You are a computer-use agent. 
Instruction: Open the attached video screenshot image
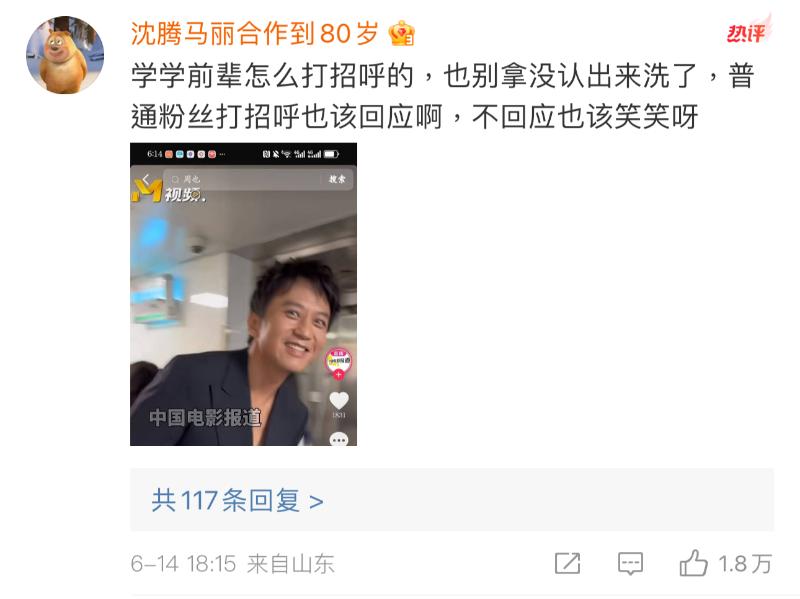point(243,294)
